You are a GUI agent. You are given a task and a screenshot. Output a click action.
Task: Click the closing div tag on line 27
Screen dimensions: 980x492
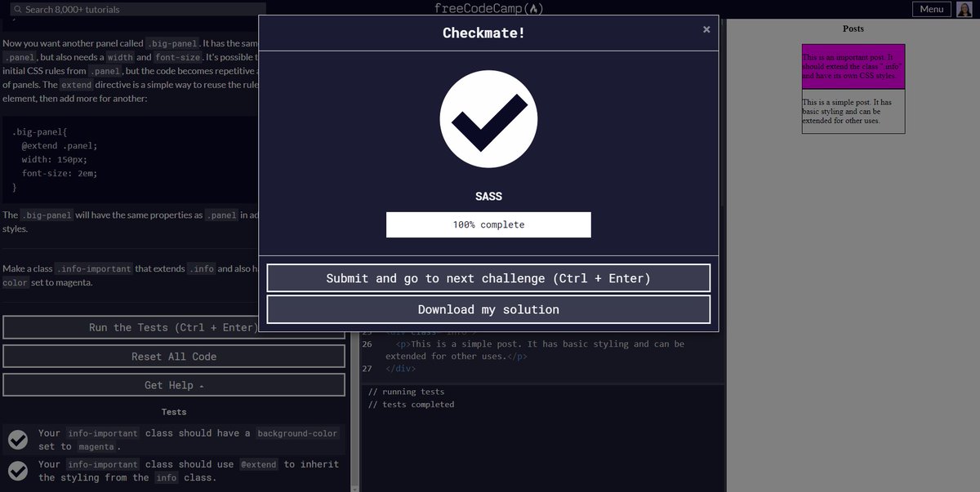pos(399,369)
